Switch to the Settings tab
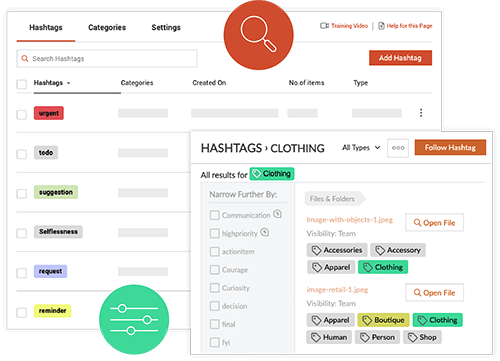Image resolution: width=500 pixels, height=361 pixels. 166,28
